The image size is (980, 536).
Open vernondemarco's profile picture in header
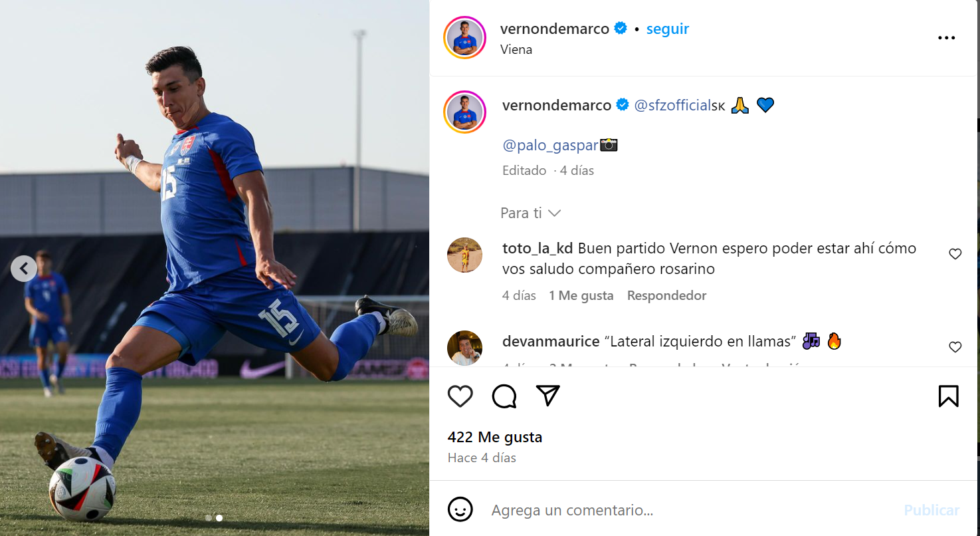(465, 38)
